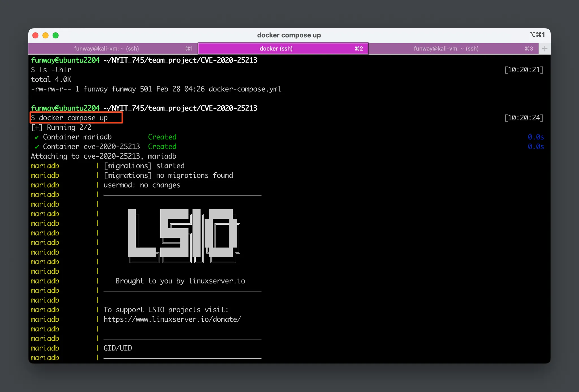The width and height of the screenshot is (579, 392).
Task: Click the window title docker compose up
Action: point(289,35)
